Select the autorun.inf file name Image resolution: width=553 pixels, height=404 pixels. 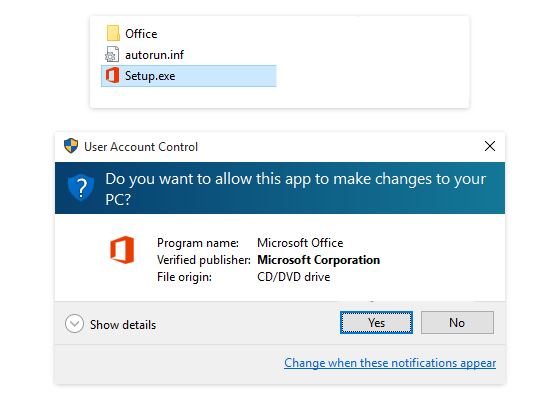tap(154, 55)
